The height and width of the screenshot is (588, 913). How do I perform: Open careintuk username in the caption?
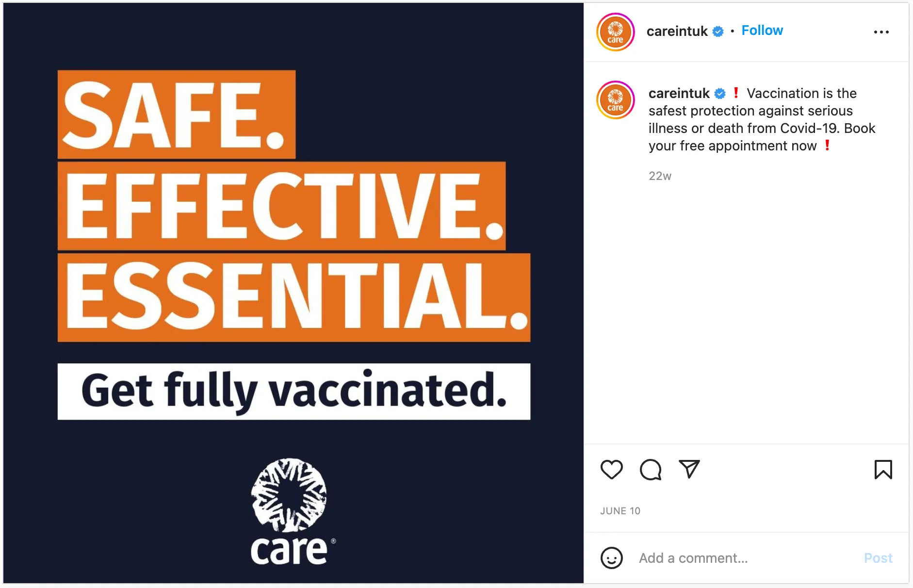679,93
